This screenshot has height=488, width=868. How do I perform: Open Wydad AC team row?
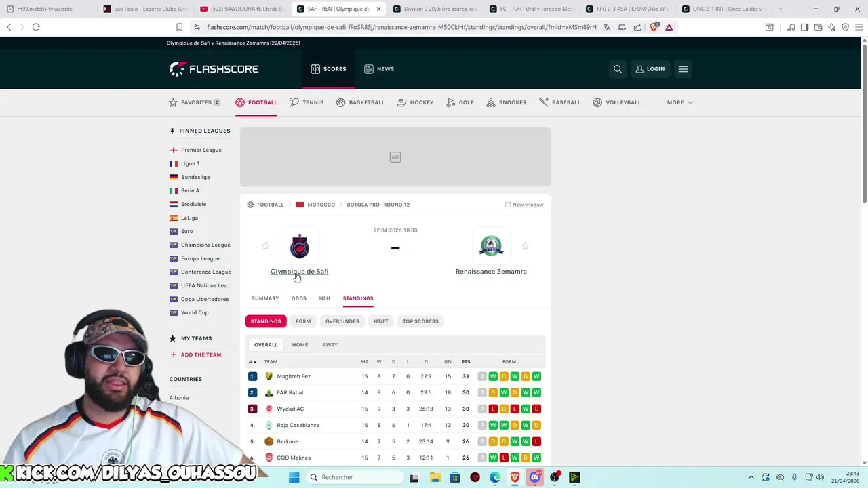(395, 409)
